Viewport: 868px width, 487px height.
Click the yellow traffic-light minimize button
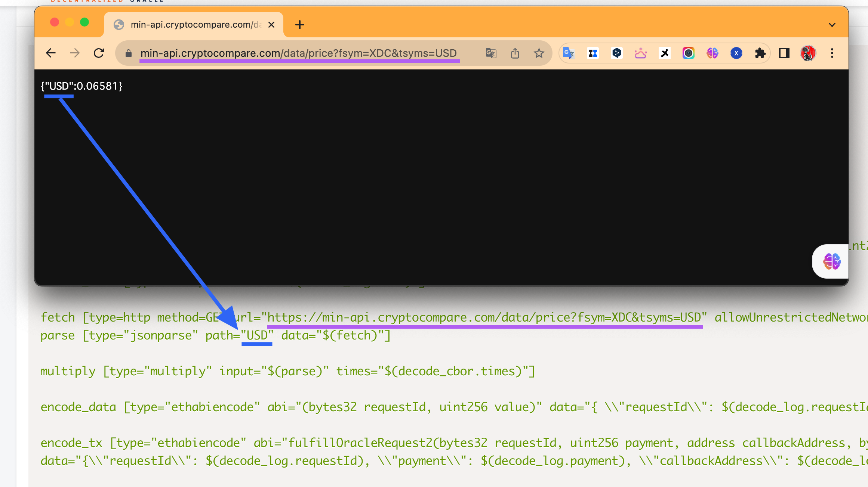[70, 22]
